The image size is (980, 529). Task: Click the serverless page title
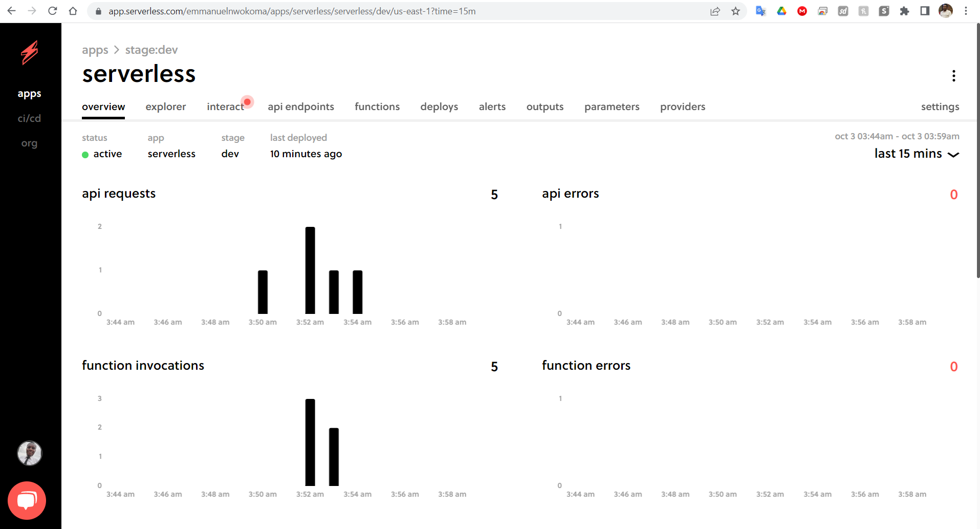139,74
